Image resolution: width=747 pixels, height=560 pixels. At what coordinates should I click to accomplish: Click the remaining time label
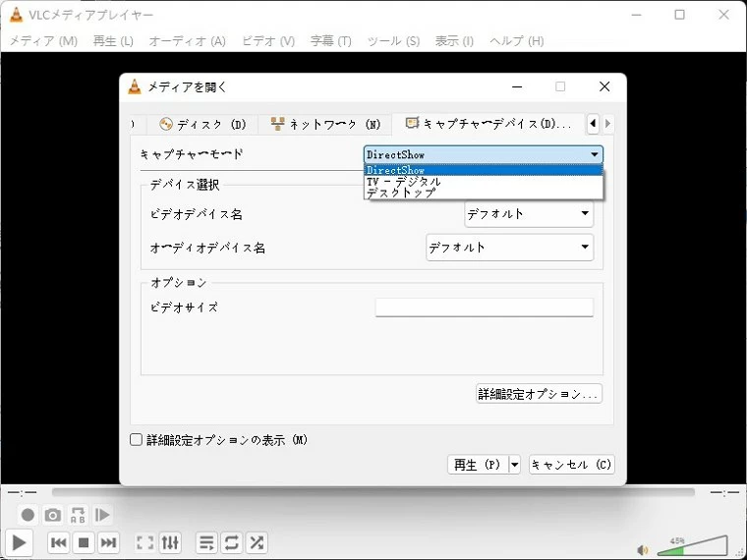(724, 492)
